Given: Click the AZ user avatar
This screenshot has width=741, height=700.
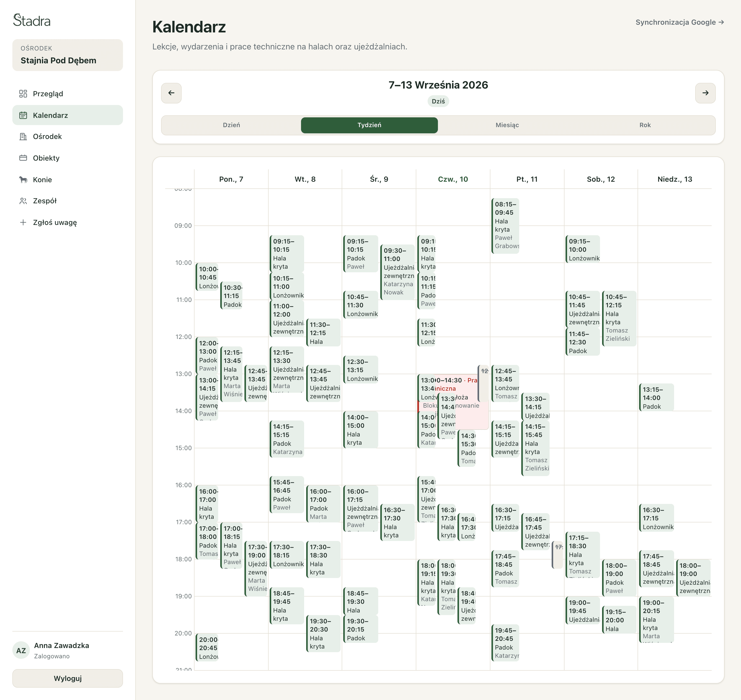Looking at the screenshot, I should [x=21, y=650].
